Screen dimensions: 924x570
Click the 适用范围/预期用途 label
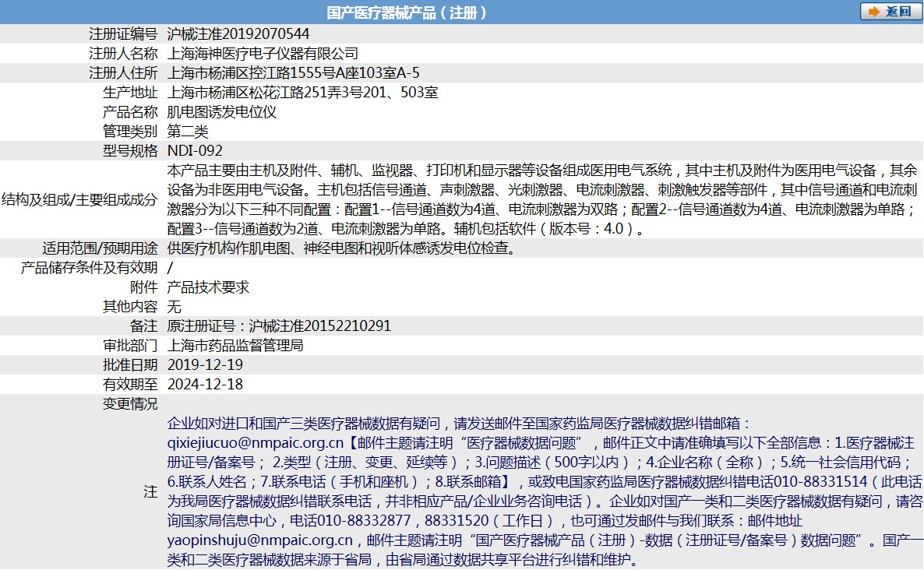[x=101, y=248]
